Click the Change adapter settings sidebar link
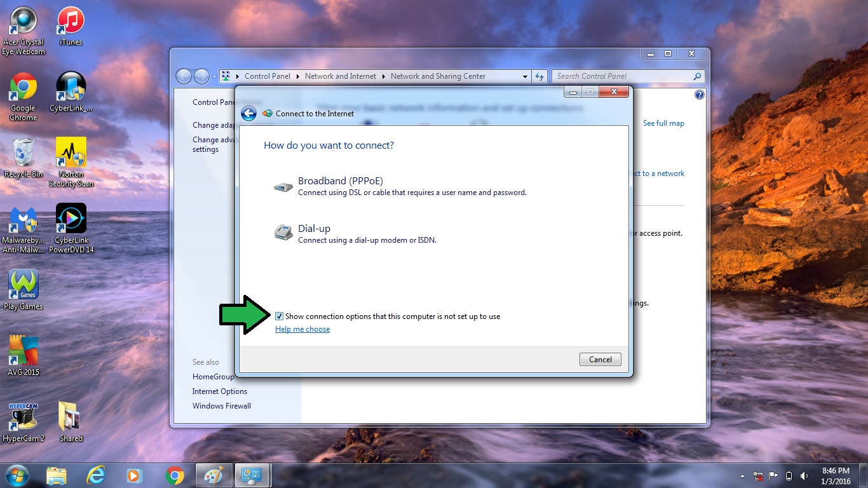This screenshot has height=488, width=868. click(214, 125)
